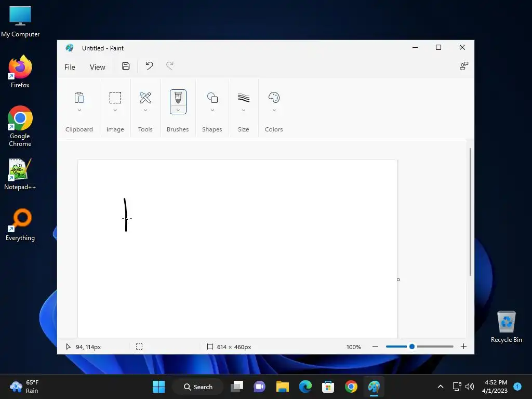The image size is (532, 399).
Task: Click the zoom slider thumb
Action: [x=412, y=347]
